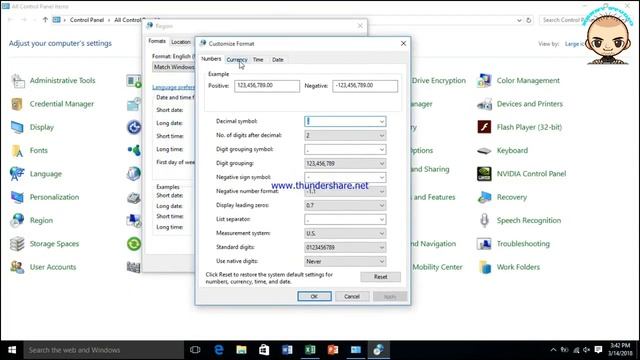This screenshot has width=640, height=360.
Task: Open Personalization icon
Action: [x=17, y=197]
